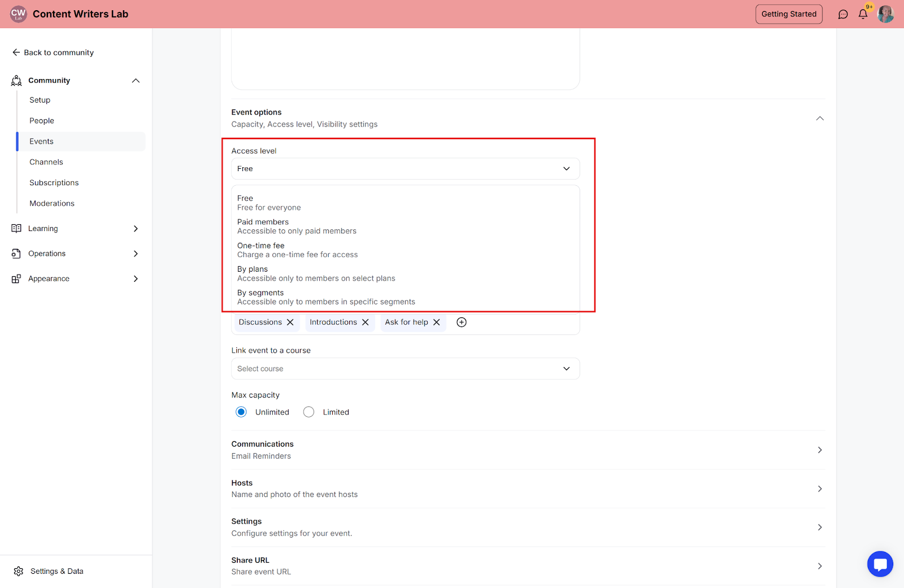Click the Getting Started button

click(x=789, y=14)
